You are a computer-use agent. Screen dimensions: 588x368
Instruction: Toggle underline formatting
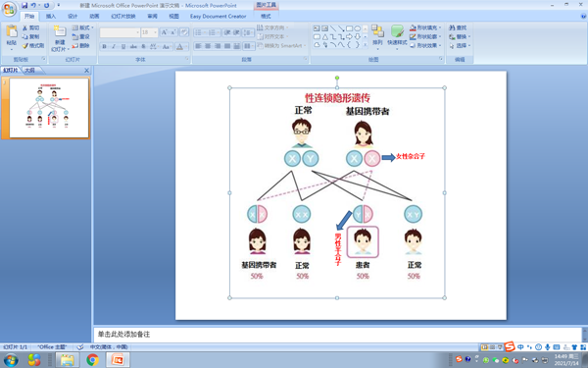pos(123,46)
